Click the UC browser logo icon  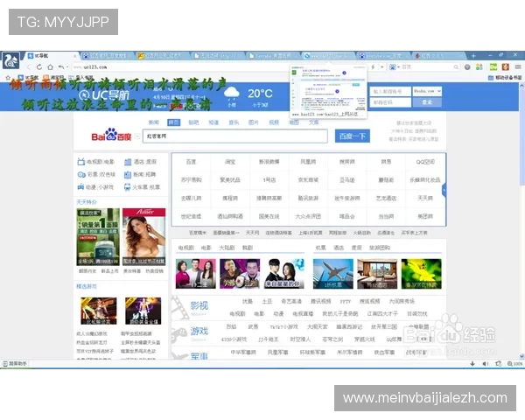12,59
